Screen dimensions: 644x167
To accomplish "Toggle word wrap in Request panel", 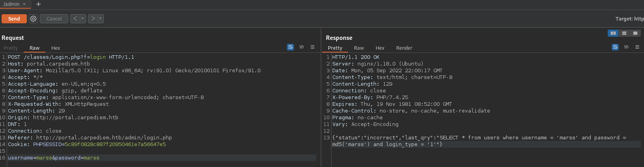I will coord(290,47).
